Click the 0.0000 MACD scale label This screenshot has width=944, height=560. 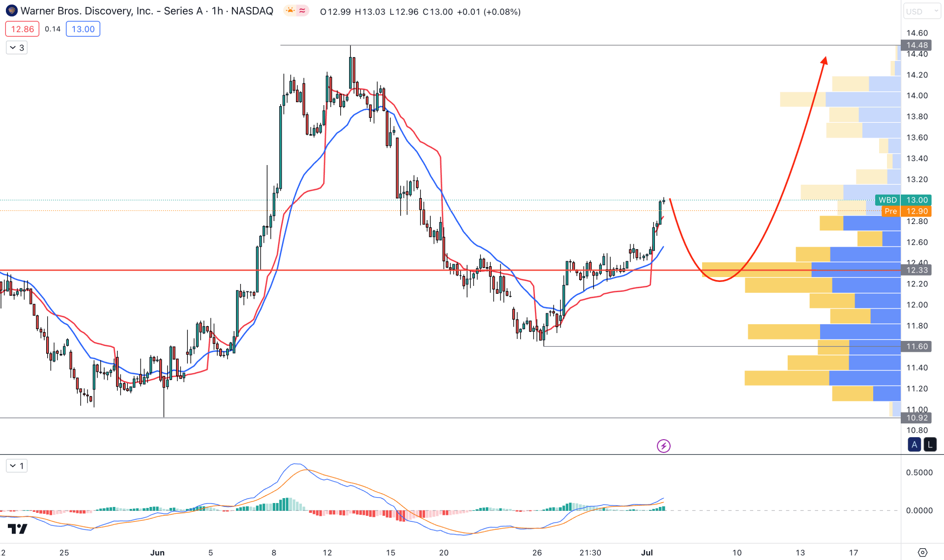pos(919,511)
